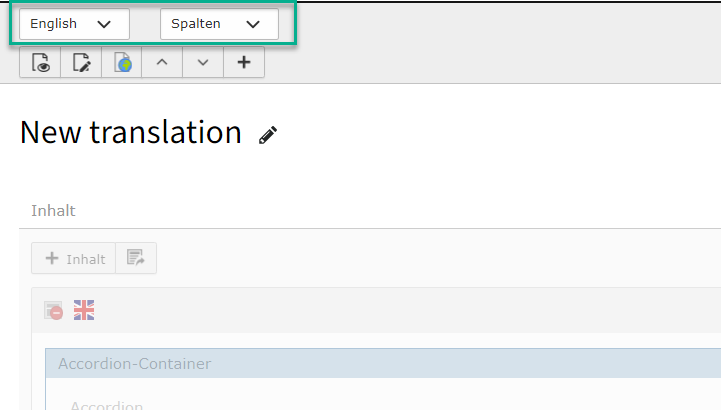
Task: Click the New translation page title
Action: click(130, 132)
